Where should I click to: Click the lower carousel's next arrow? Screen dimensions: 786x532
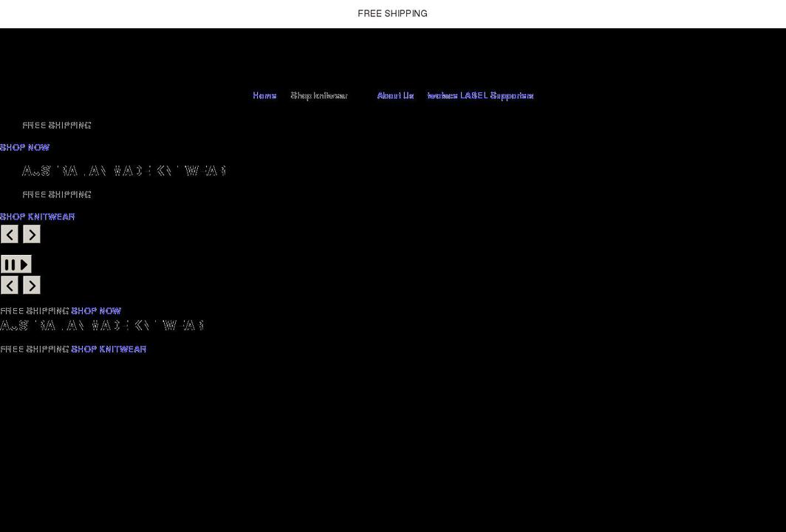point(31,284)
